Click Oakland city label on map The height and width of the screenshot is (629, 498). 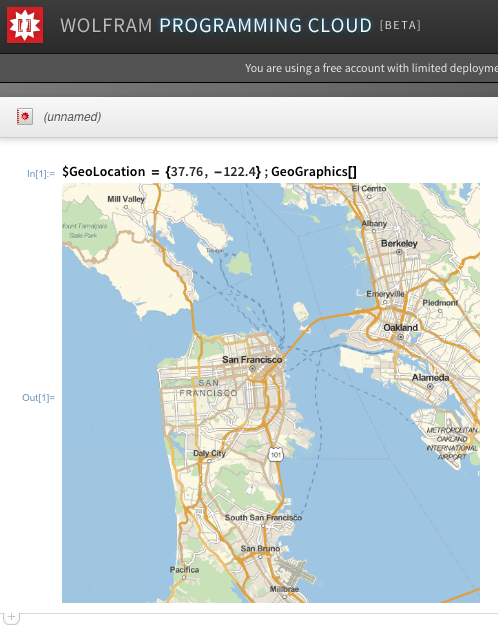click(x=400, y=328)
